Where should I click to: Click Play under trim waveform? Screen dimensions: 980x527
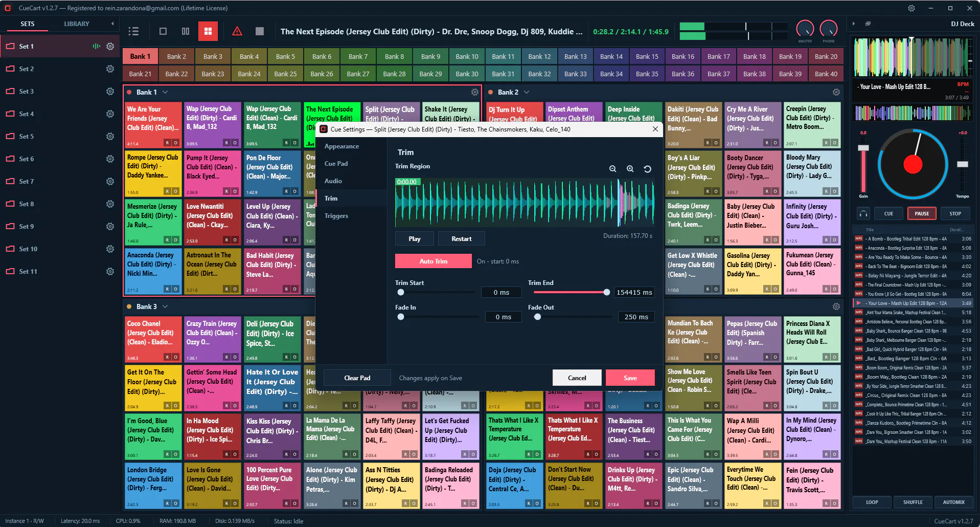415,238
